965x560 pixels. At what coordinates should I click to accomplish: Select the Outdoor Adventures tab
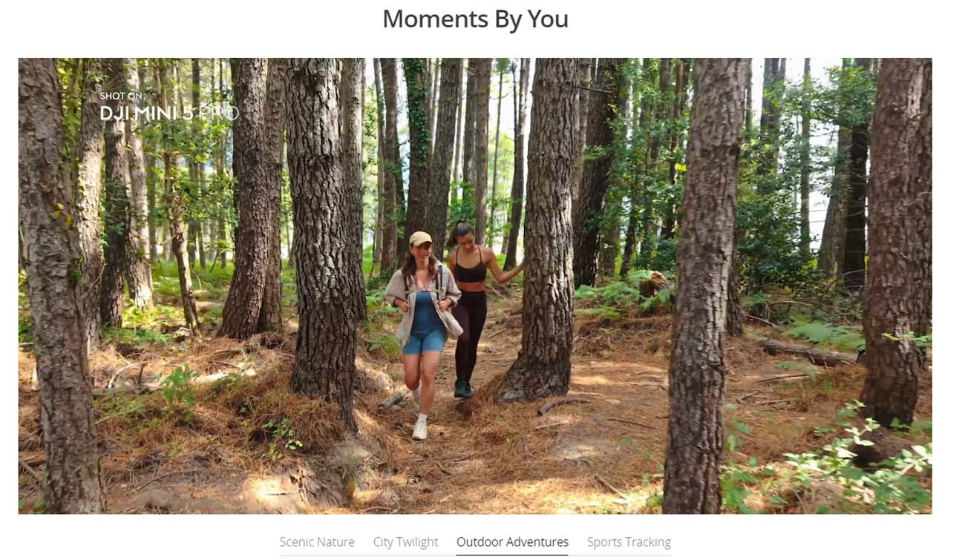coord(512,541)
